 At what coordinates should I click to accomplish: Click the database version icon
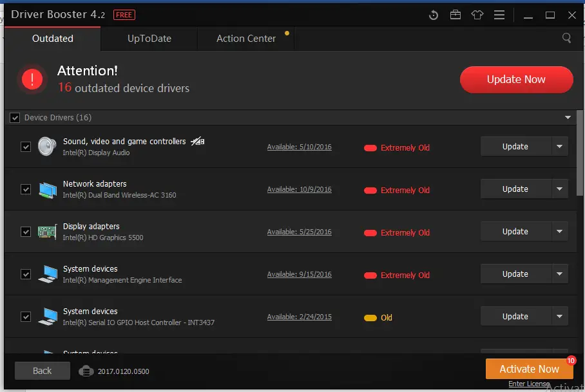(x=86, y=371)
